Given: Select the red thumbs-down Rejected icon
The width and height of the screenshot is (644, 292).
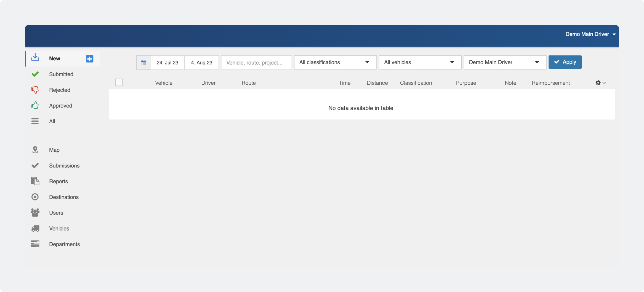Looking at the screenshot, I should pos(35,90).
